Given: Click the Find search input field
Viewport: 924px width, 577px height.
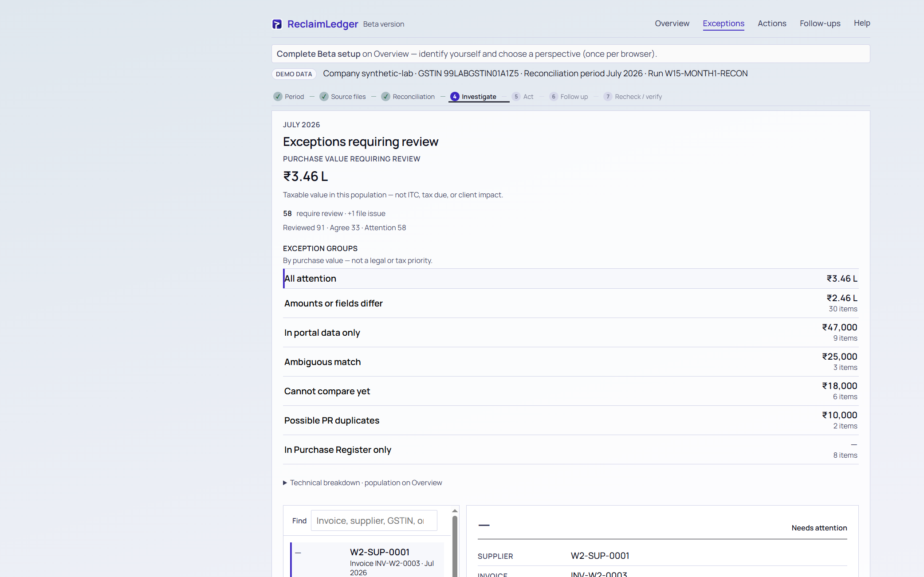Looking at the screenshot, I should [374, 521].
